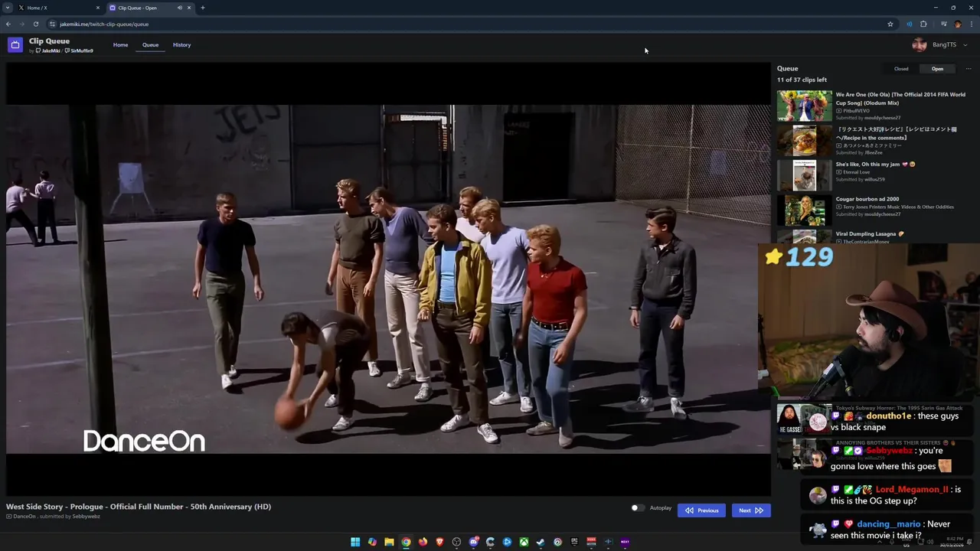Reload the current page

click(x=35, y=24)
